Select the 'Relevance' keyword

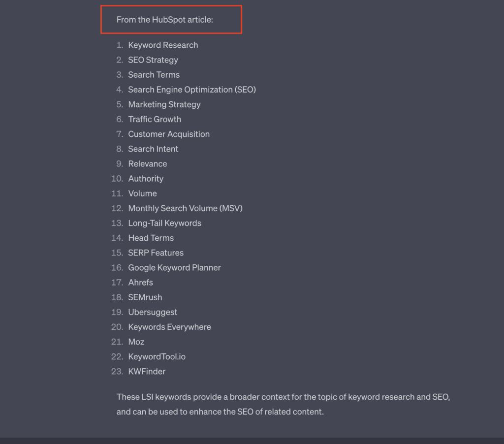point(148,163)
